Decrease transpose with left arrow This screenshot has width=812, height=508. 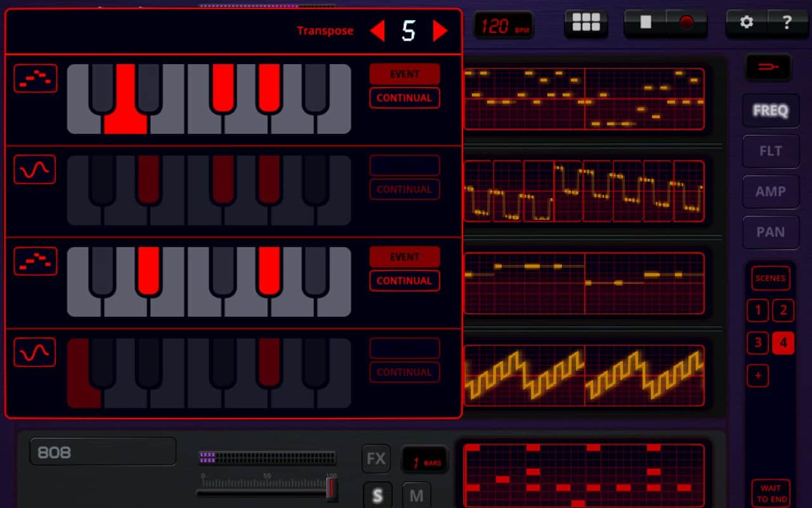(377, 30)
